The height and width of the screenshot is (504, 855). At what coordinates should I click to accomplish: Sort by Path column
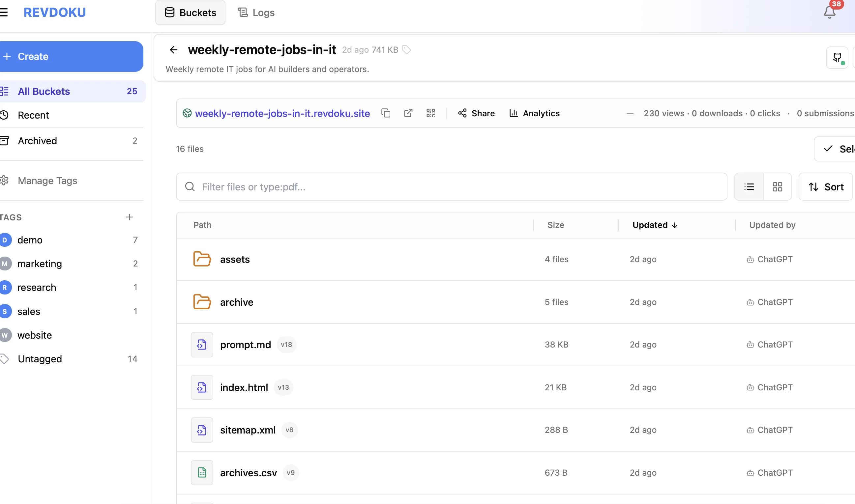tap(202, 225)
